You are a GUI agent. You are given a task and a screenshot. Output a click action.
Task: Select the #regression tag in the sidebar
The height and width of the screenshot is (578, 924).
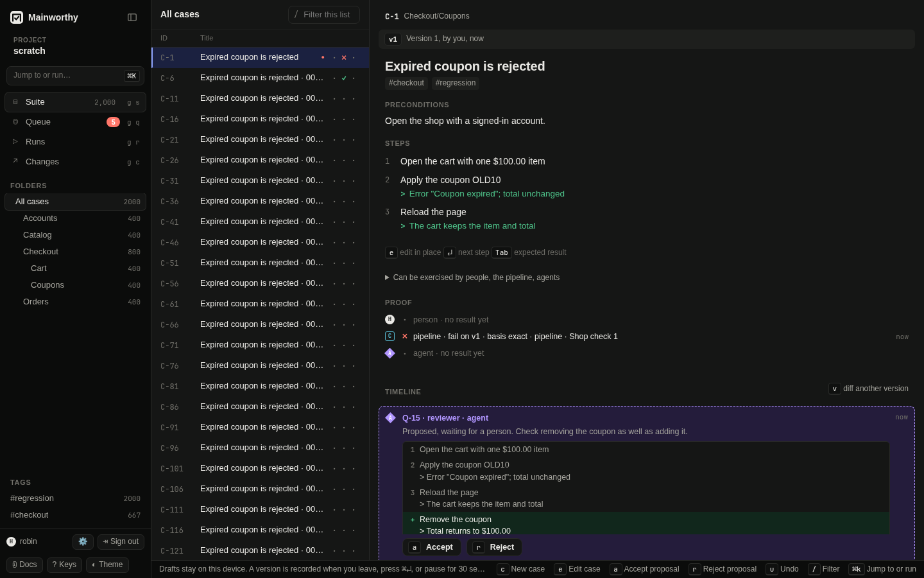[76, 498]
